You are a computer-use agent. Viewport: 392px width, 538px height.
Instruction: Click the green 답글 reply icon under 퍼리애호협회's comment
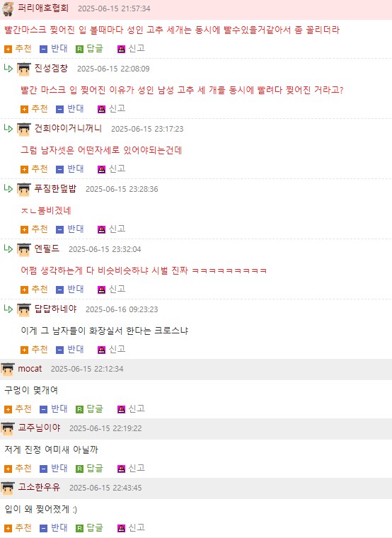[x=79, y=49]
